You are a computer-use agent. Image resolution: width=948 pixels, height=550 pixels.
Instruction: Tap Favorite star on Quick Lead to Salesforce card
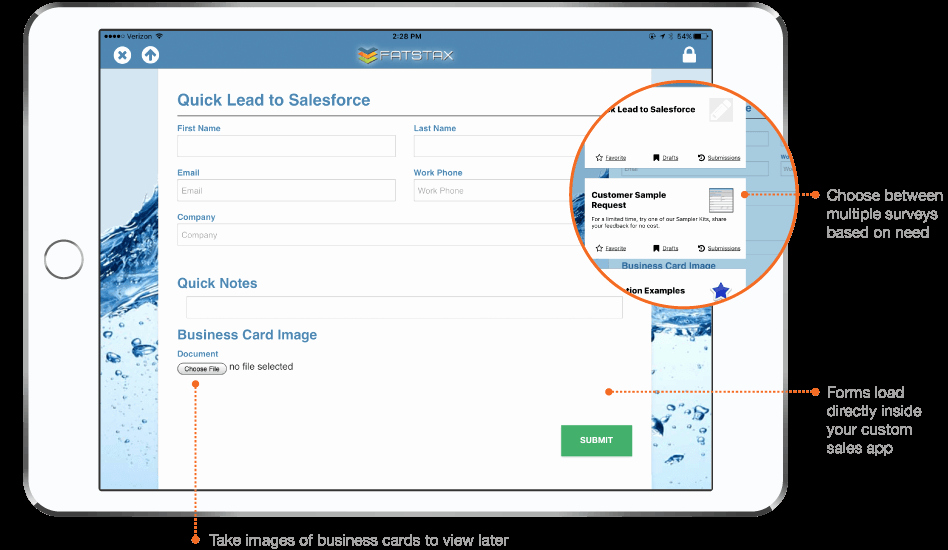coord(611,158)
